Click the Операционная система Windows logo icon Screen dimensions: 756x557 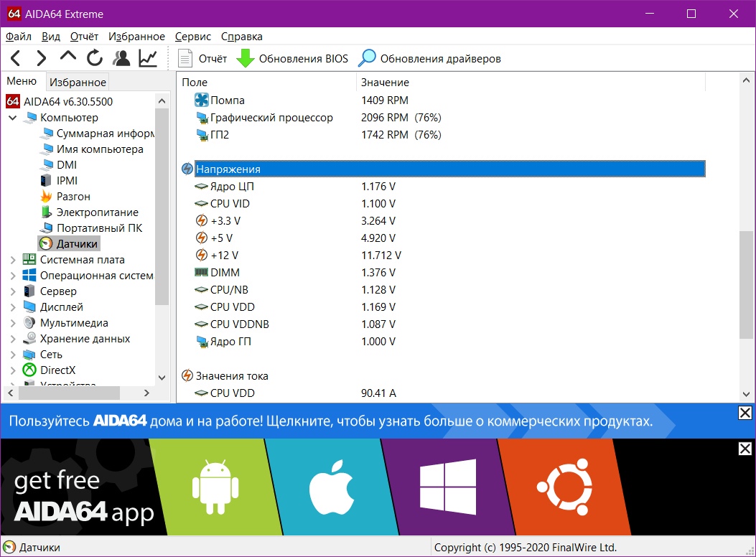(x=29, y=276)
